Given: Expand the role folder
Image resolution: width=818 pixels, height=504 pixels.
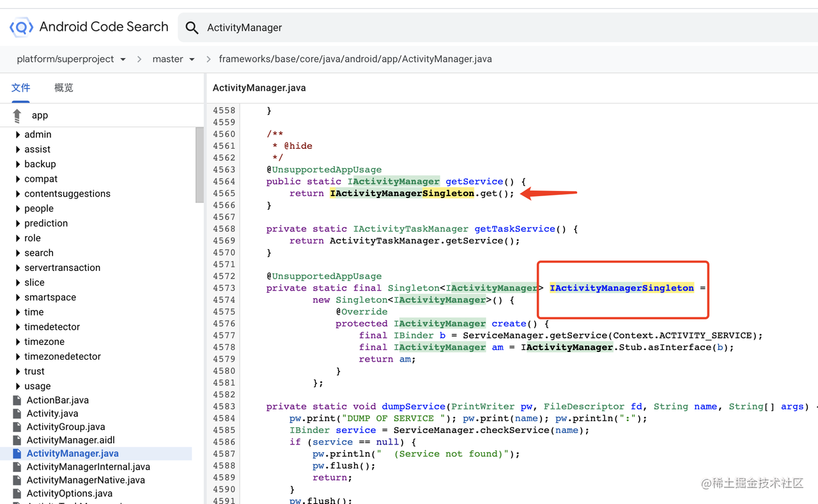Looking at the screenshot, I should [17, 238].
